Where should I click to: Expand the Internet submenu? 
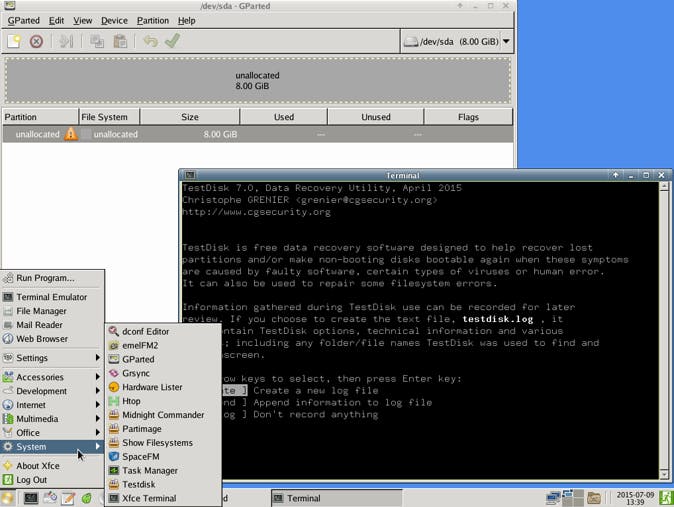tap(52, 405)
